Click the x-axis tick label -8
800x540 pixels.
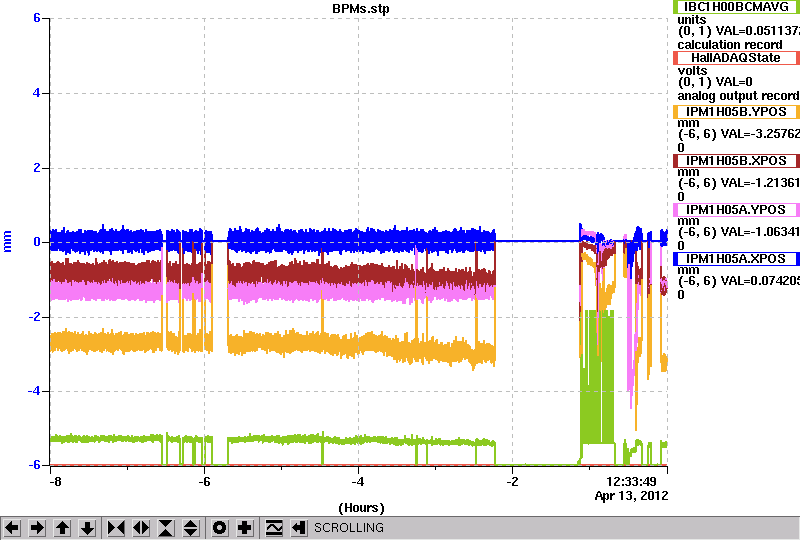point(55,482)
